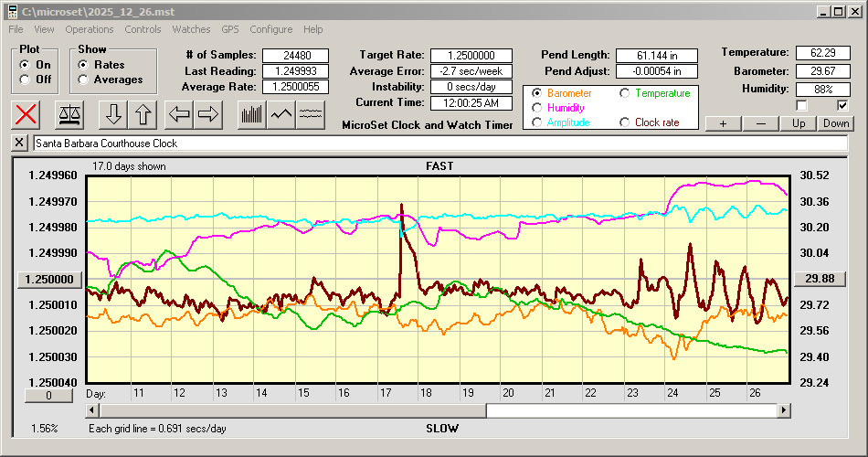Tick the unchecked box under Humidity
The height and width of the screenshot is (457, 868).
(x=801, y=105)
